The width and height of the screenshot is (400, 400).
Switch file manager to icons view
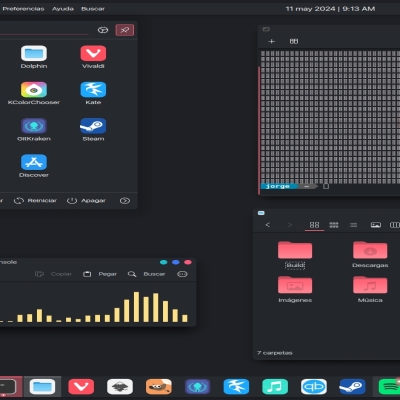pyautogui.click(x=314, y=225)
